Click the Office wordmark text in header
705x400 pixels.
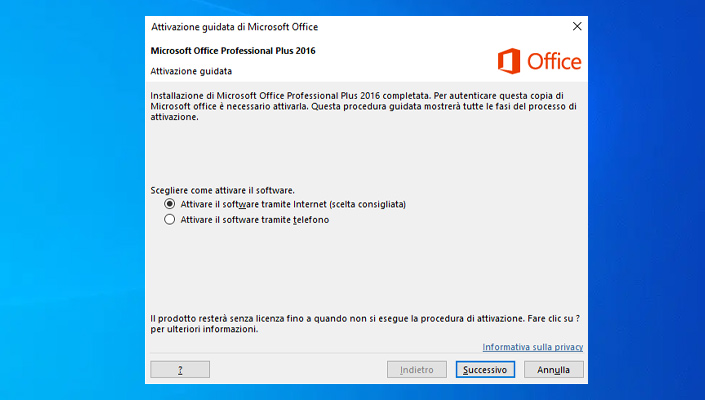[554, 62]
